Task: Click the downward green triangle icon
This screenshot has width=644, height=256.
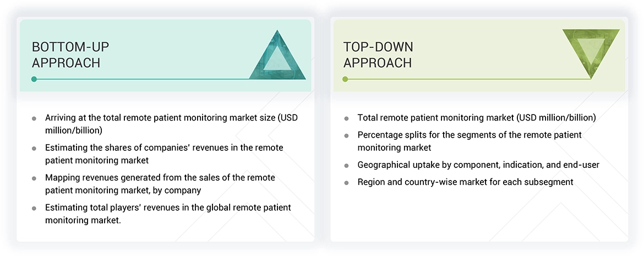Action: (x=591, y=51)
